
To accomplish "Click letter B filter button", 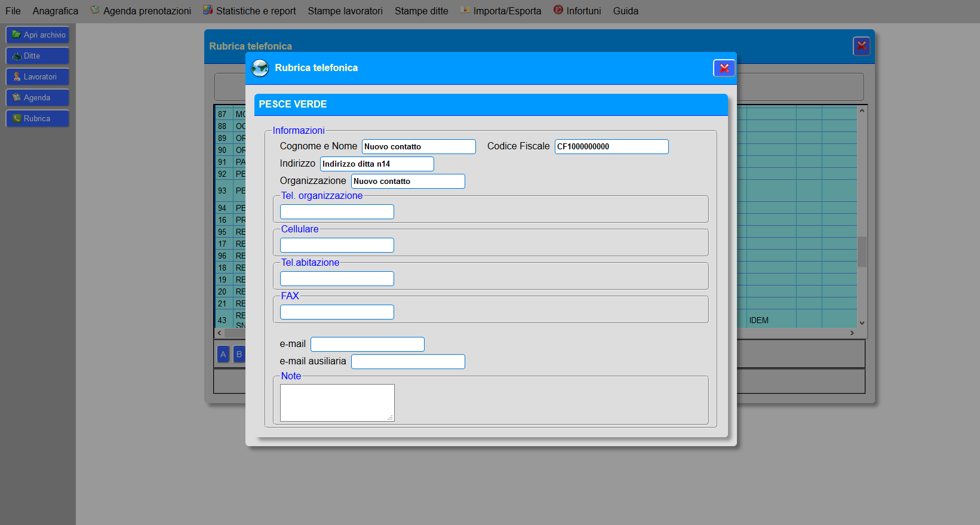I will coord(239,354).
